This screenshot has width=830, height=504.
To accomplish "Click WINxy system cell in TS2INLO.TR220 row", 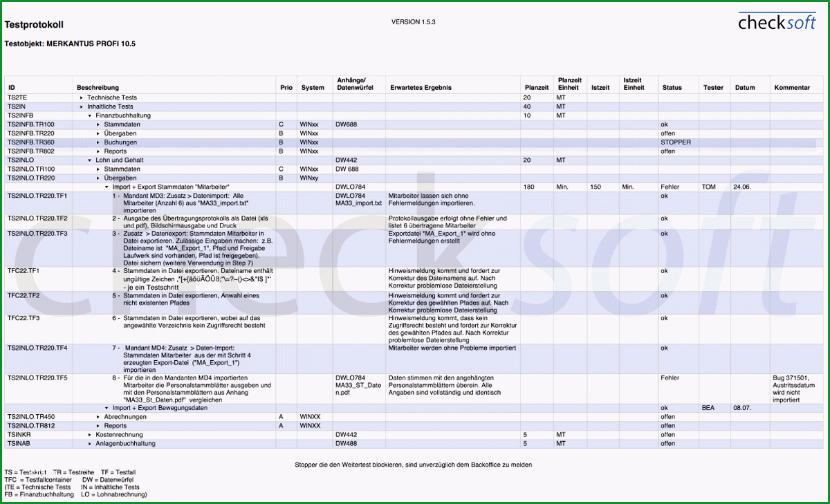I will (309, 178).
